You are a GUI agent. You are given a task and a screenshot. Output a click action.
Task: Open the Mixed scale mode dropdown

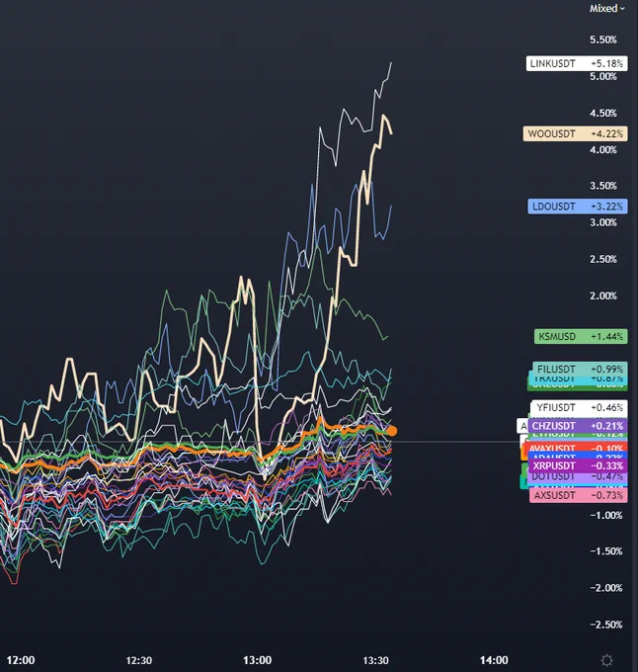pyautogui.click(x=606, y=9)
